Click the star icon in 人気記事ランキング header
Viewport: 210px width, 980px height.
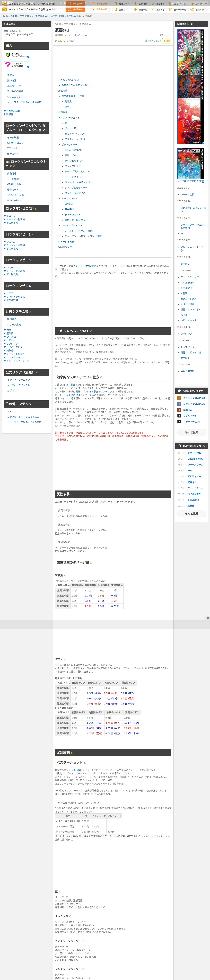click(x=179, y=391)
